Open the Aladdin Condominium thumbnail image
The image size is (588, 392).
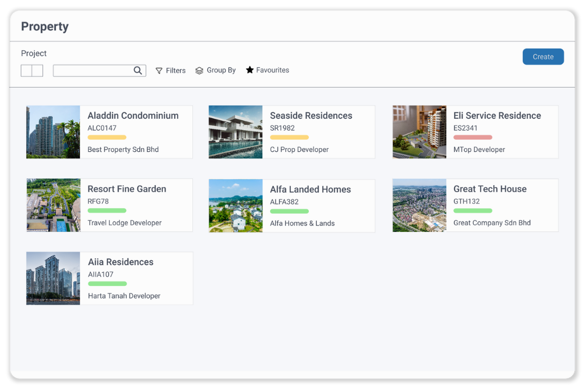(x=53, y=132)
